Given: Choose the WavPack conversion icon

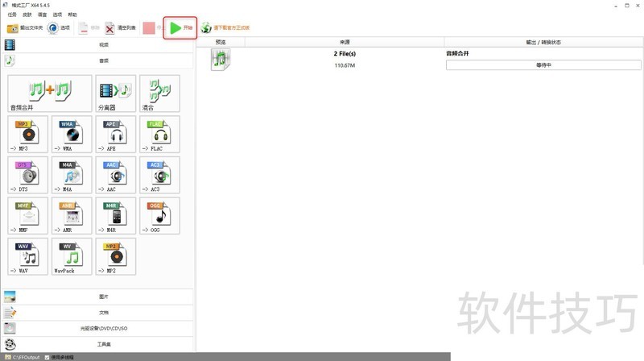Looking at the screenshot, I should [72, 256].
